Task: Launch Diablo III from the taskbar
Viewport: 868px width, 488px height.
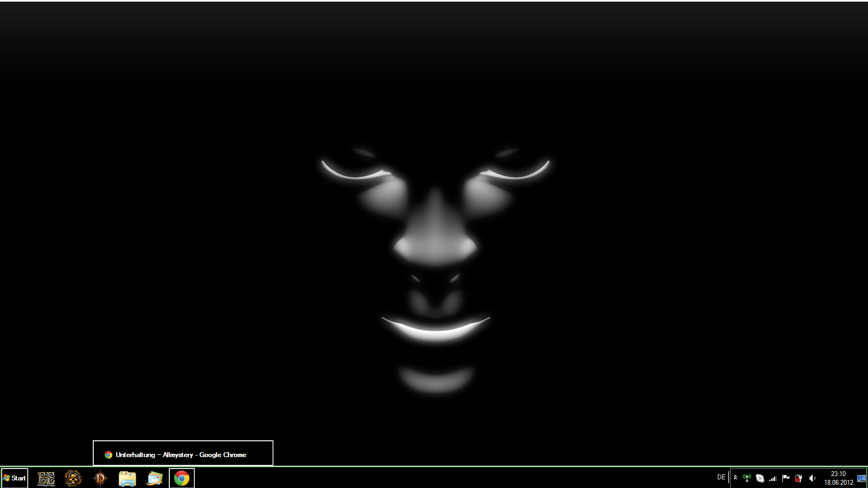Action: pos(100,478)
